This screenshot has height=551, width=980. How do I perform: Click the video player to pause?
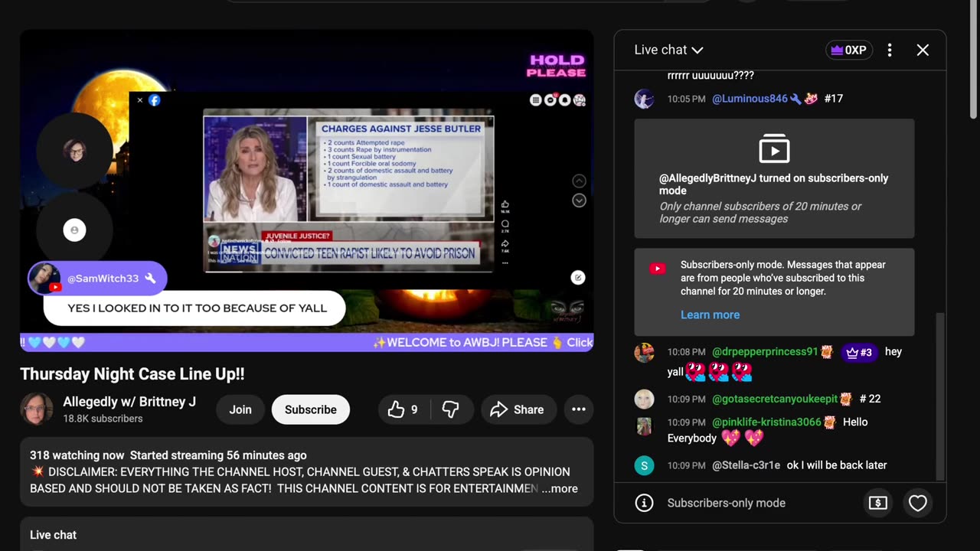[306, 189]
